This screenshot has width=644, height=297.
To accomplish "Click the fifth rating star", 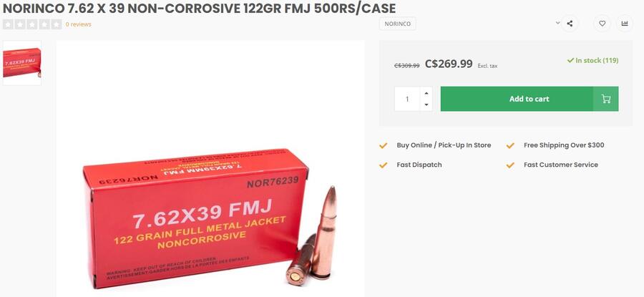I will pos(57,24).
